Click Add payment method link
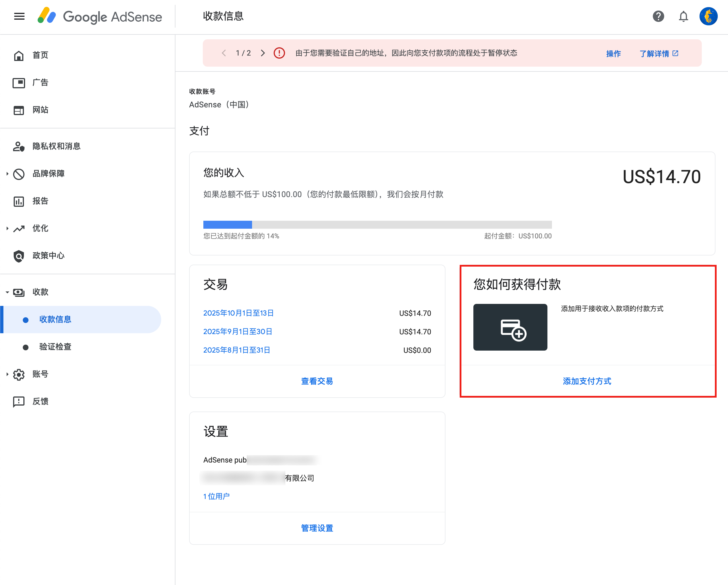 587,381
